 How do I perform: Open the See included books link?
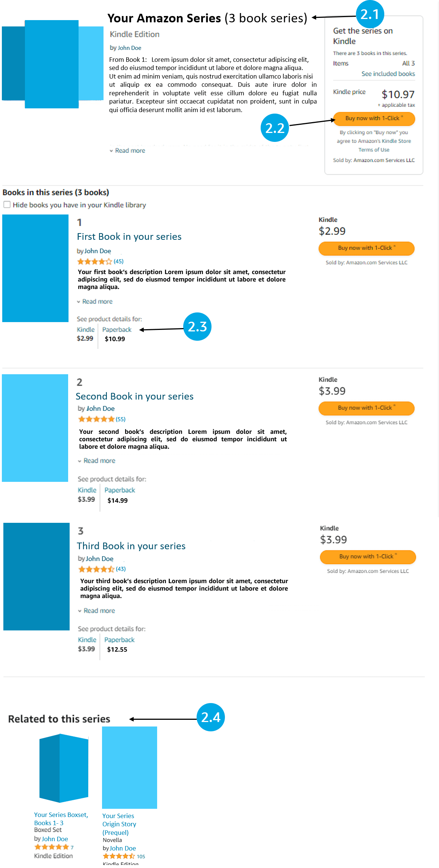click(x=388, y=74)
